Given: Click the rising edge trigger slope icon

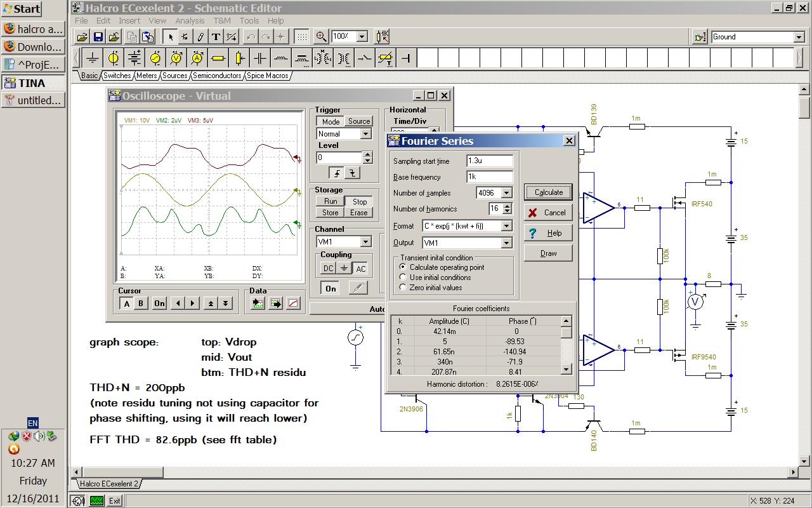Looking at the screenshot, I should (x=337, y=173).
